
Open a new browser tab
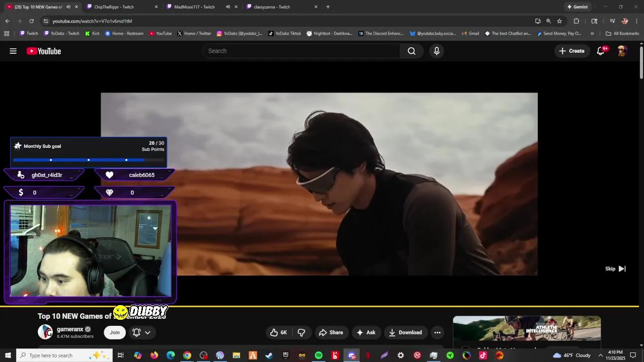coord(328,7)
